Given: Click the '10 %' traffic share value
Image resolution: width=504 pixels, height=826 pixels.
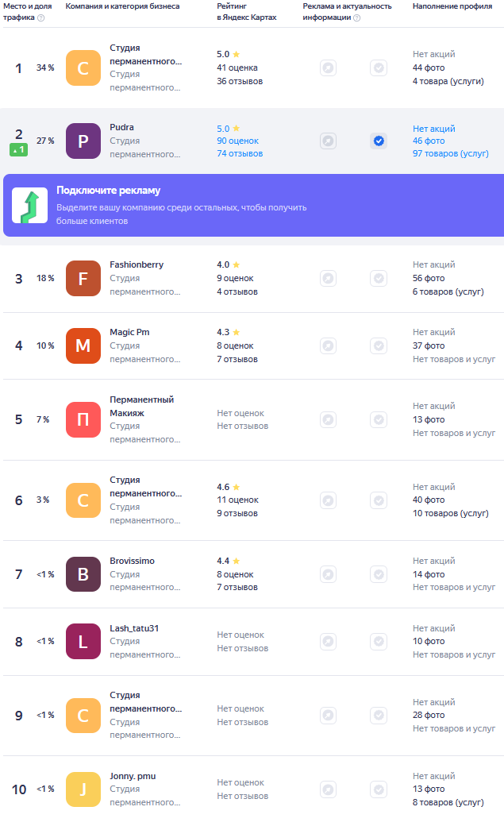Looking at the screenshot, I should [45, 345].
